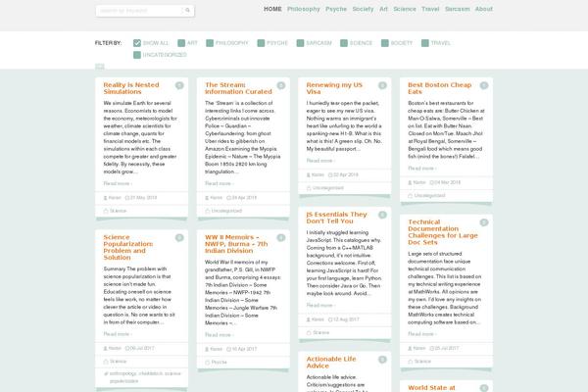Click Read more under Renewing my US Visa
Screen dimensions: 588x392
(x=320, y=161)
